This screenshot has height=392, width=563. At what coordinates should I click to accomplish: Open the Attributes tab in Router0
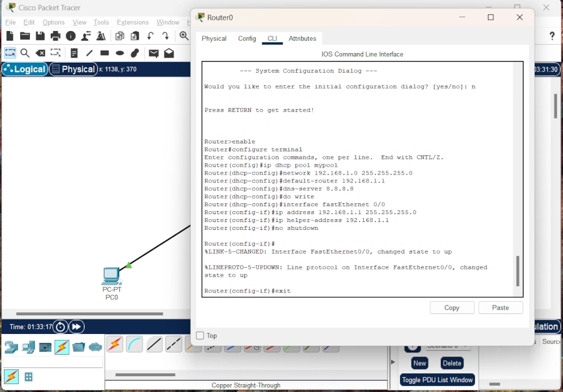302,38
